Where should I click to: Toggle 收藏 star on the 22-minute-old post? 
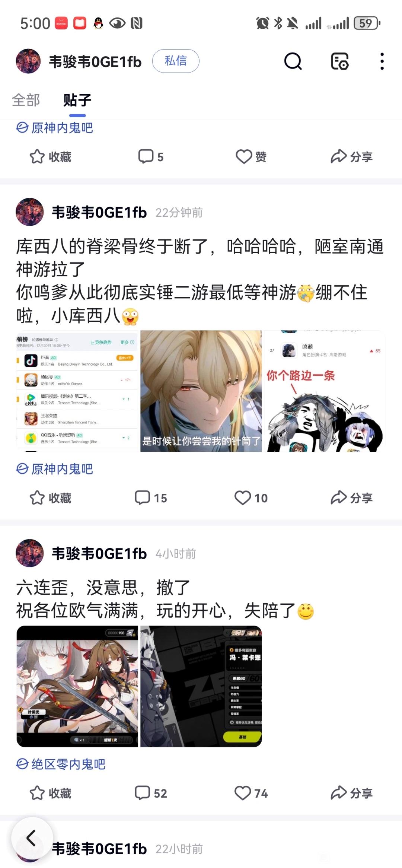51,498
